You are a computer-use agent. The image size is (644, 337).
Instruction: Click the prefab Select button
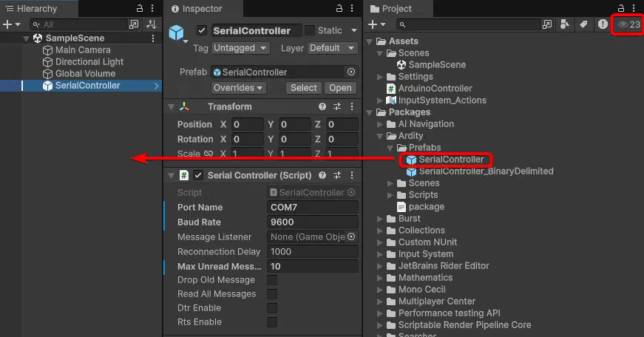pyautogui.click(x=304, y=88)
